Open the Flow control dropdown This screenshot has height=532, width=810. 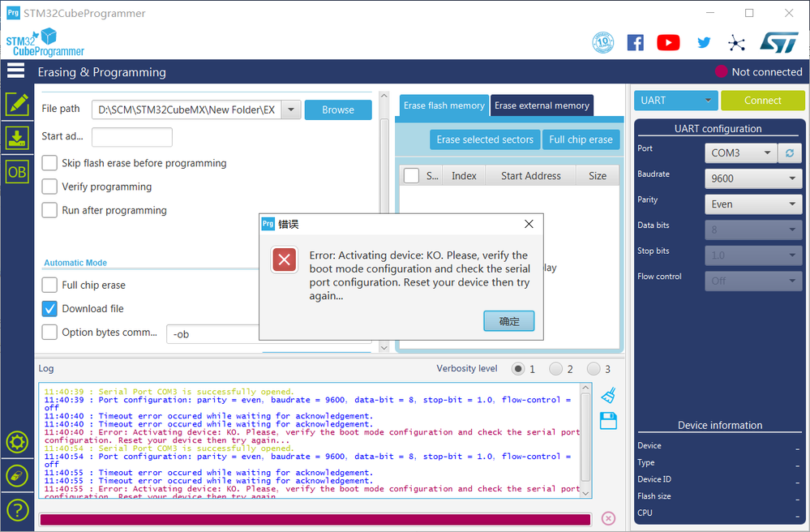point(753,281)
